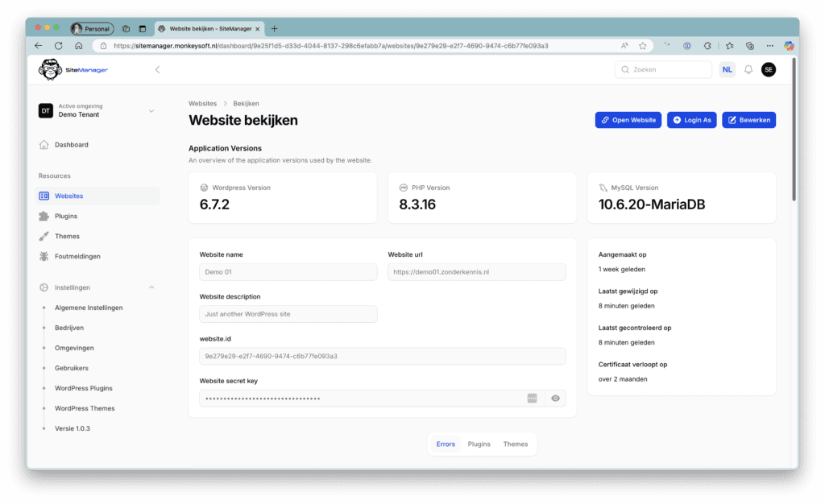This screenshot has height=504, width=825.
Task: Bookmark this page with star icon
Action: [x=643, y=46]
